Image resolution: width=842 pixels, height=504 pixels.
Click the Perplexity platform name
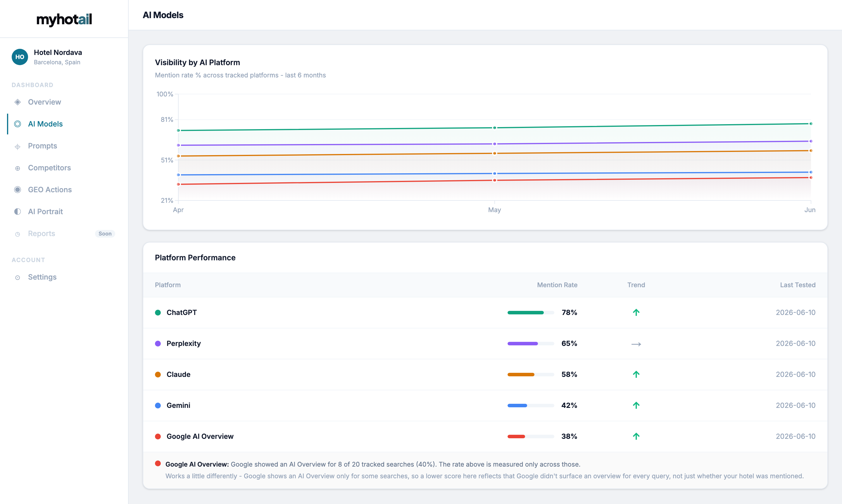click(x=184, y=343)
